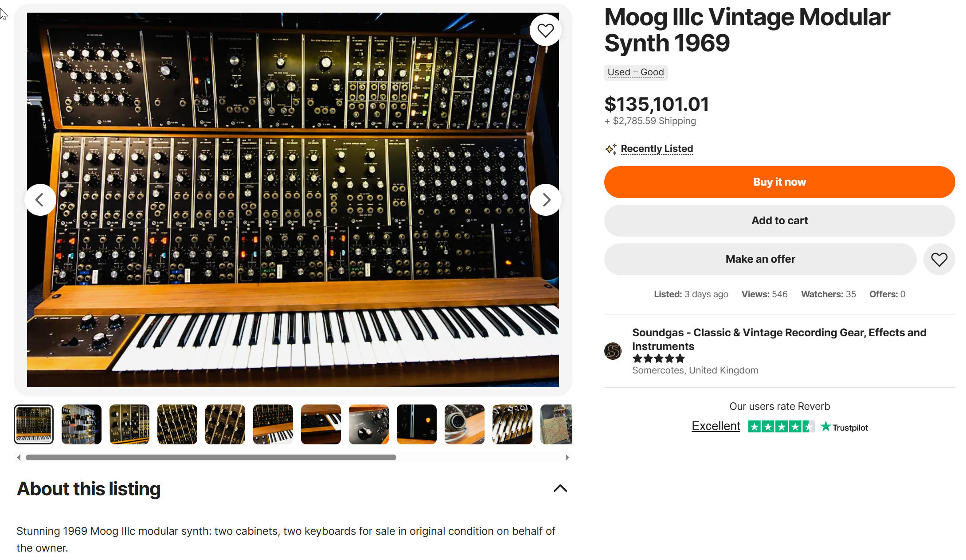Viewport: 966px width, 560px height.
Task: Click the Soundgas seller logo
Action: click(613, 351)
